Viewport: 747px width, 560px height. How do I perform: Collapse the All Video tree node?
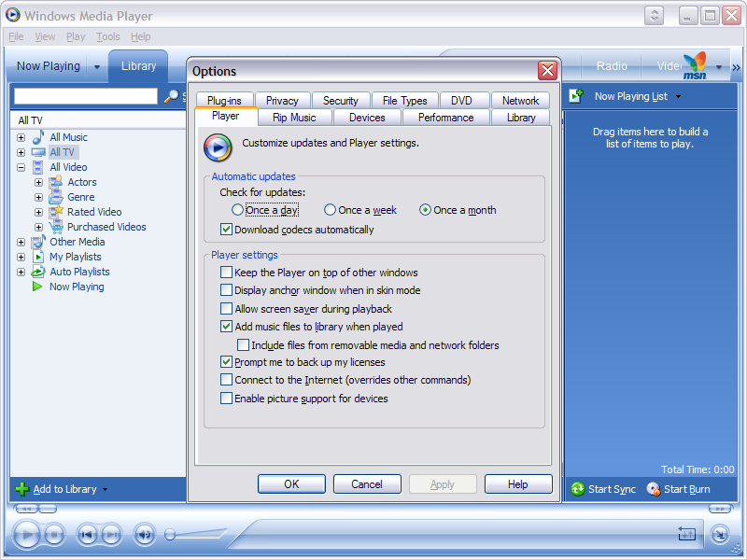pyautogui.click(x=21, y=168)
